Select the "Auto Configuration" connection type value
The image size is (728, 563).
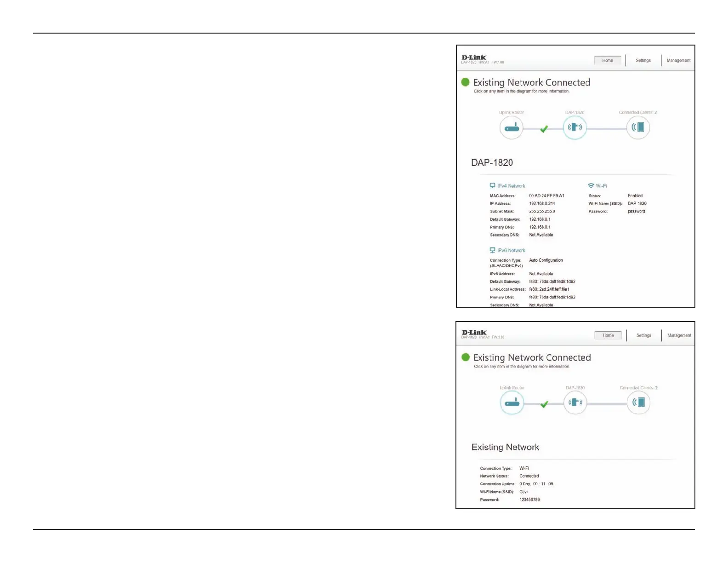(x=546, y=260)
